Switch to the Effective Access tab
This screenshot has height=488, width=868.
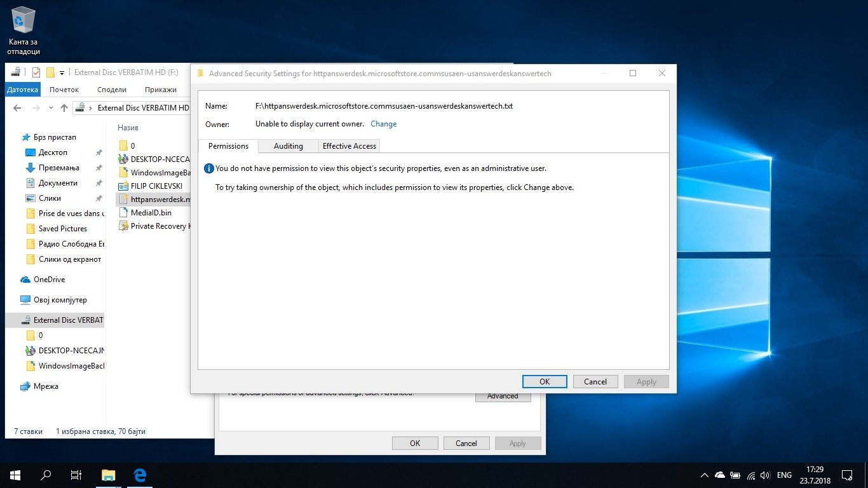click(x=349, y=146)
